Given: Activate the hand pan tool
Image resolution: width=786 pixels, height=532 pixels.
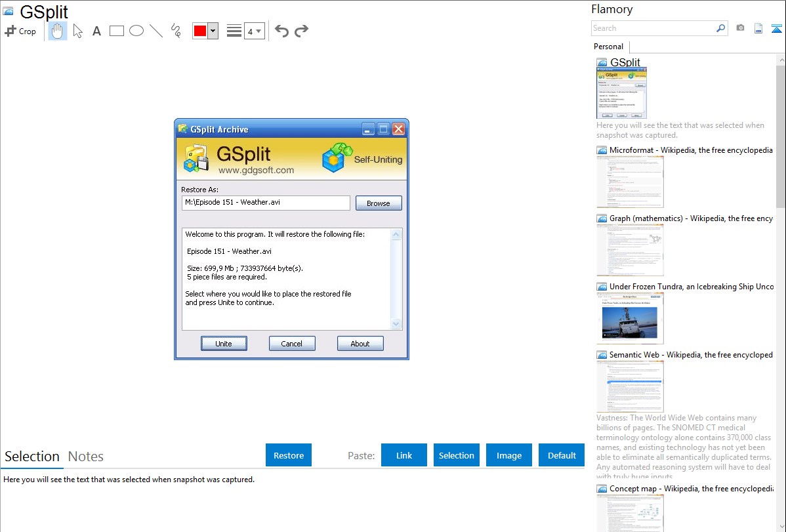Looking at the screenshot, I should tap(58, 31).
